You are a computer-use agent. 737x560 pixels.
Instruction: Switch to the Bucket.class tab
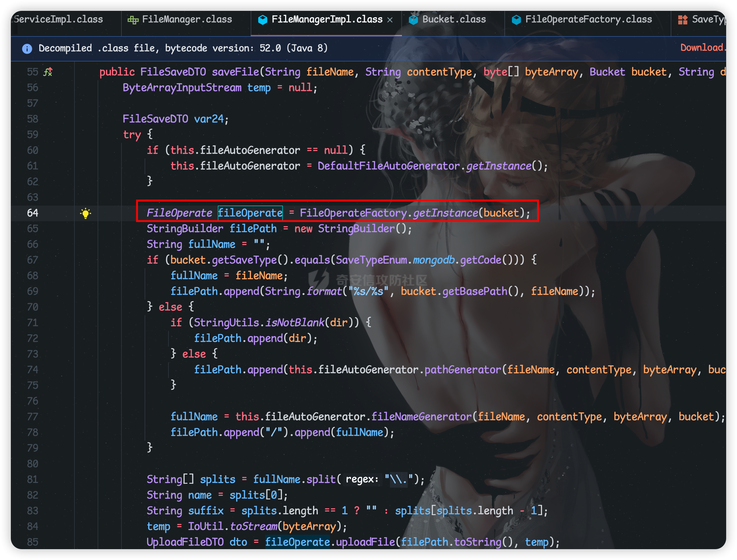click(453, 19)
